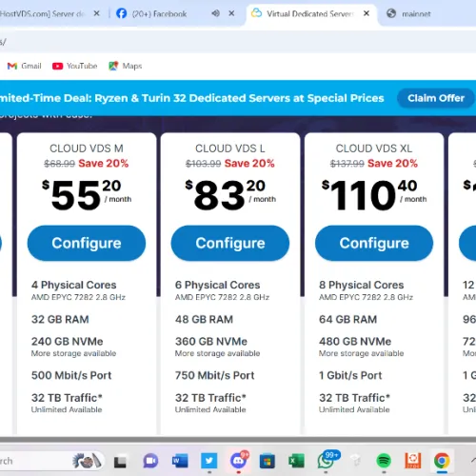This screenshot has height=476, width=476.
Task: Open Discord from the taskbar
Action: pos(238,461)
